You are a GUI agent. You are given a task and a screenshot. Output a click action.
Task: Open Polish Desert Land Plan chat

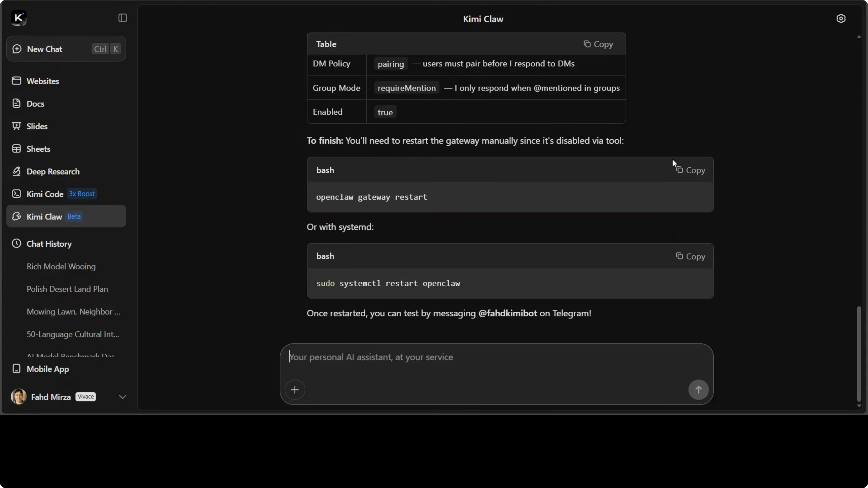tap(67, 289)
